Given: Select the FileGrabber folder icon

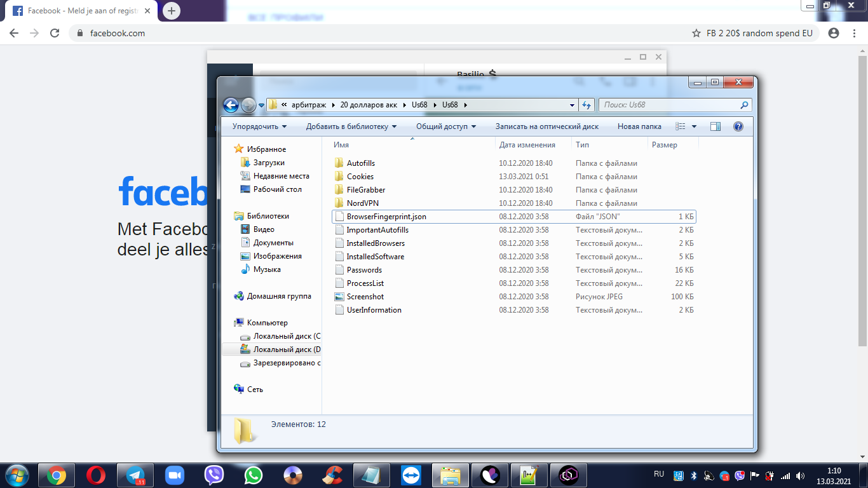Looking at the screenshot, I should 339,190.
